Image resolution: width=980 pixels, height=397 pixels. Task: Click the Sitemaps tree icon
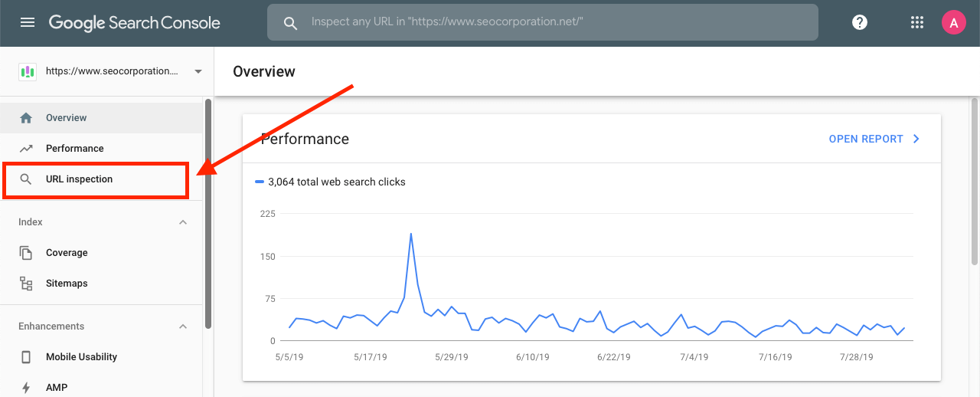pos(26,284)
